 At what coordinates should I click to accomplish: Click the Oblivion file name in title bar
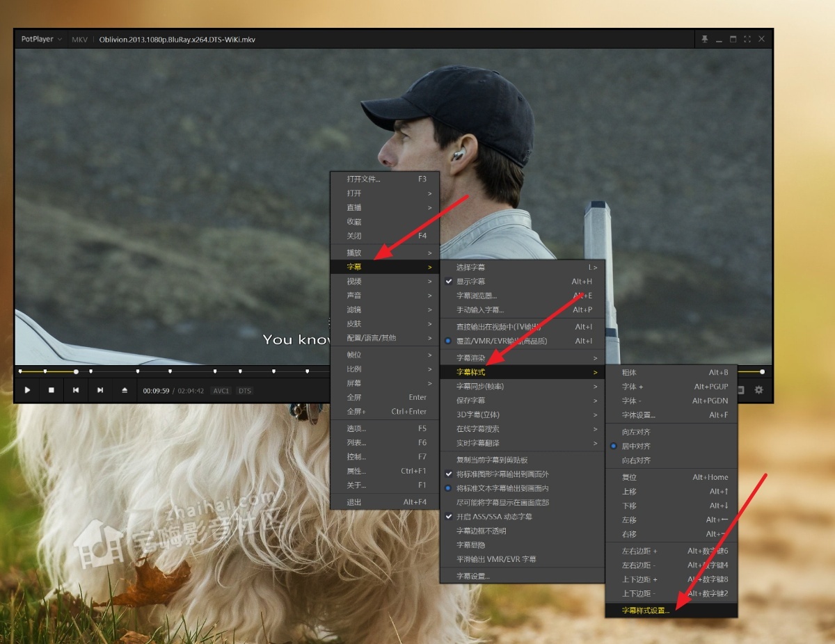tap(177, 40)
